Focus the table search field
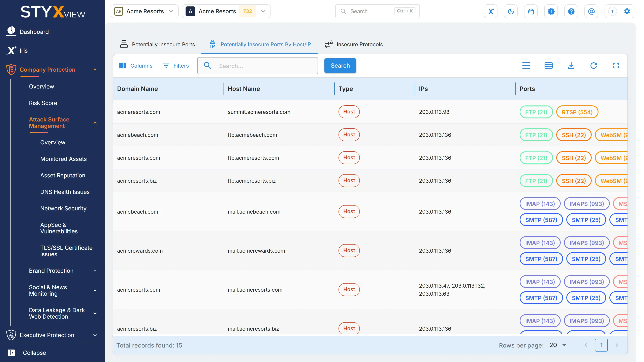The image size is (644, 362). click(x=258, y=65)
